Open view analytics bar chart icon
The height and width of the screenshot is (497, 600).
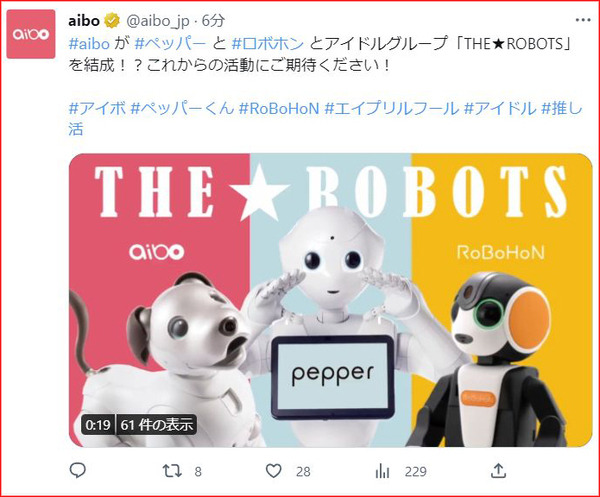coord(382,471)
